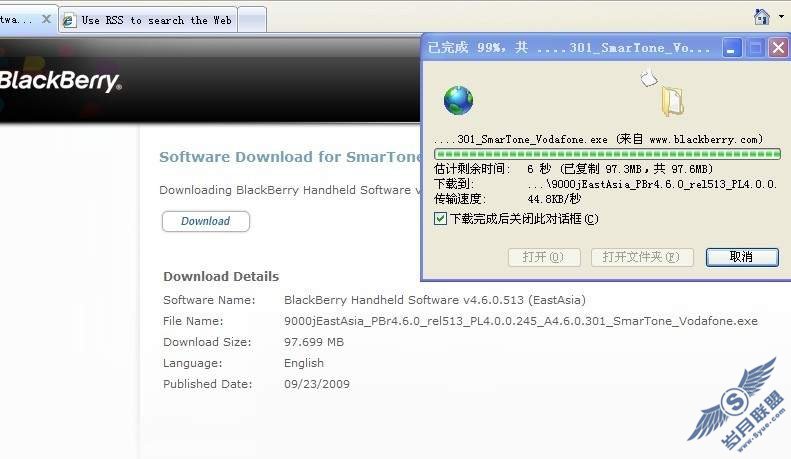Click the '44.8KB/秒' transfer speed value
The height and width of the screenshot is (459, 791).
[554, 199]
